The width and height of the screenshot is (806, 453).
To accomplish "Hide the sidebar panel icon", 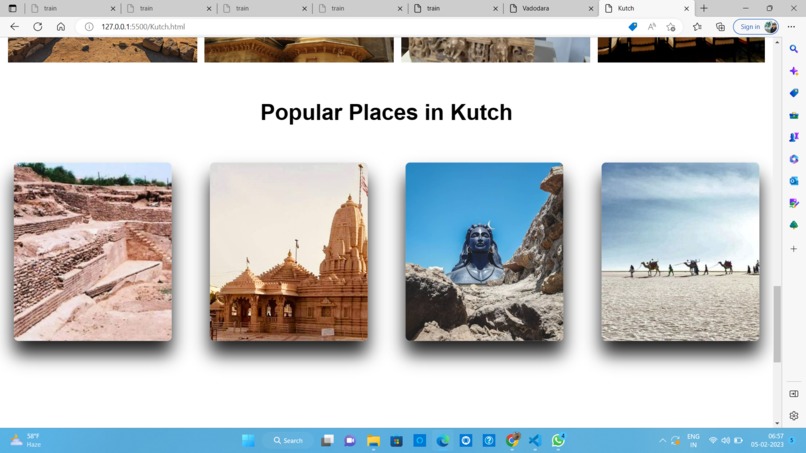I will 794,394.
